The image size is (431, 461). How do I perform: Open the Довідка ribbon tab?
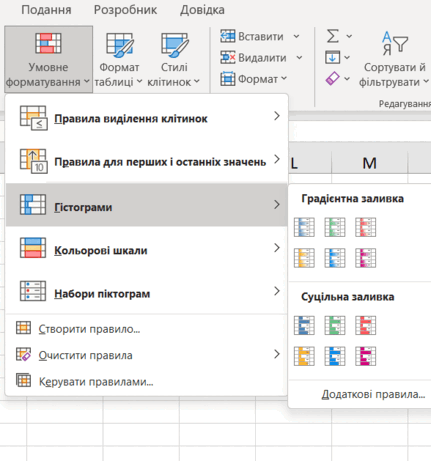point(202,10)
